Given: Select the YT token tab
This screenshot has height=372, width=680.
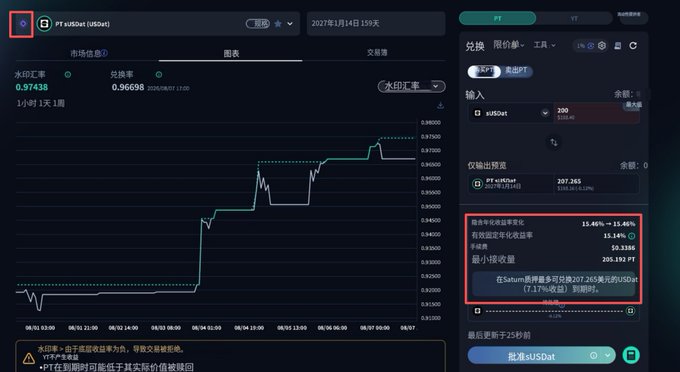Looking at the screenshot, I should pyautogui.click(x=574, y=19).
